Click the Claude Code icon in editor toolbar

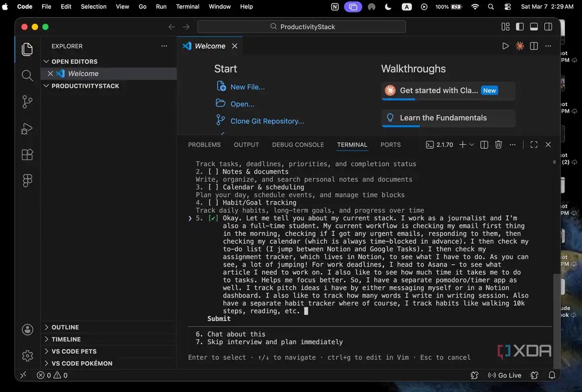519,46
